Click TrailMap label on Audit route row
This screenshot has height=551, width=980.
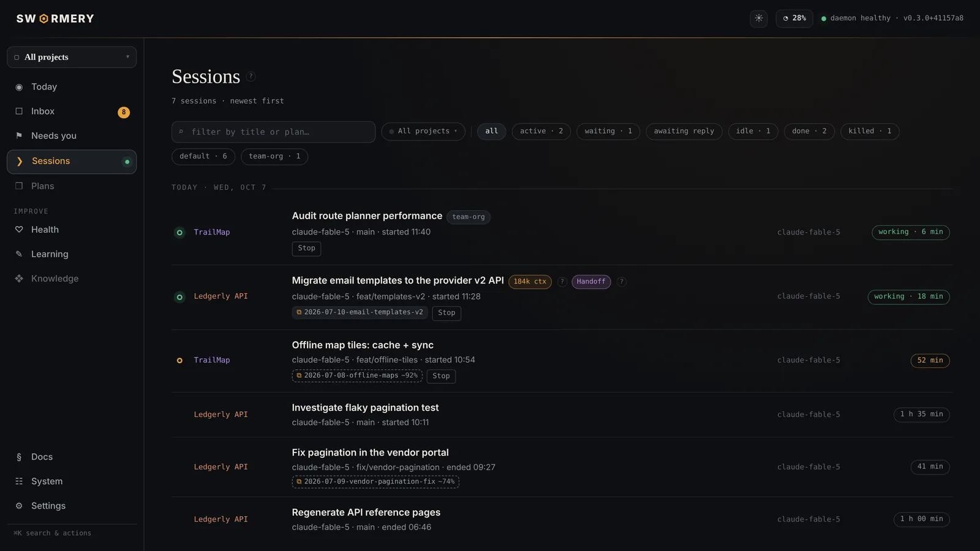coord(212,233)
